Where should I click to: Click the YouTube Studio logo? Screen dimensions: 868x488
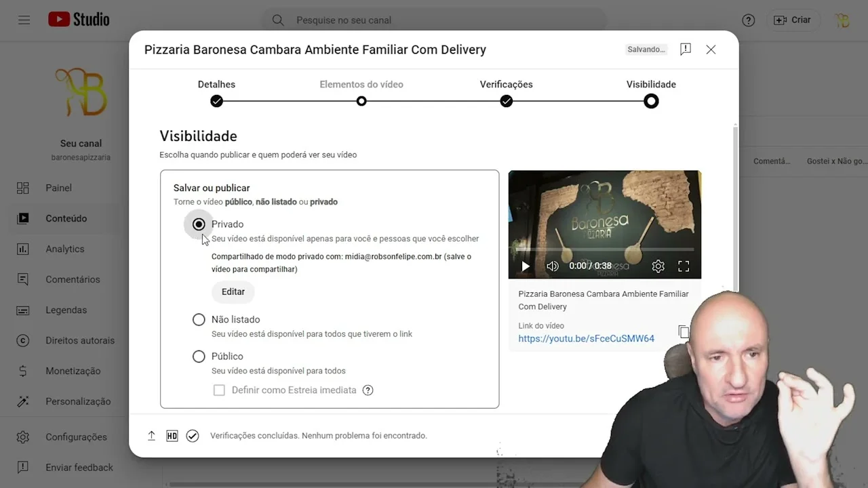point(79,20)
